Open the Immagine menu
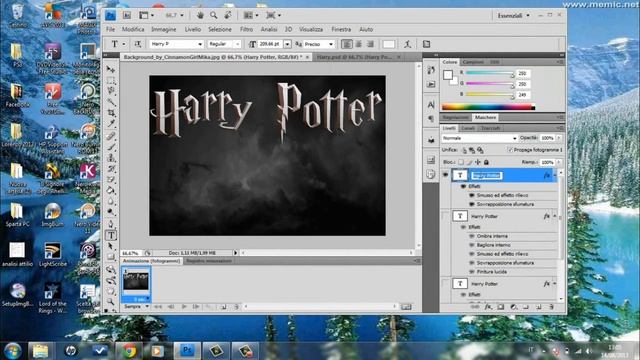This screenshot has height=360, width=640. click(x=164, y=29)
